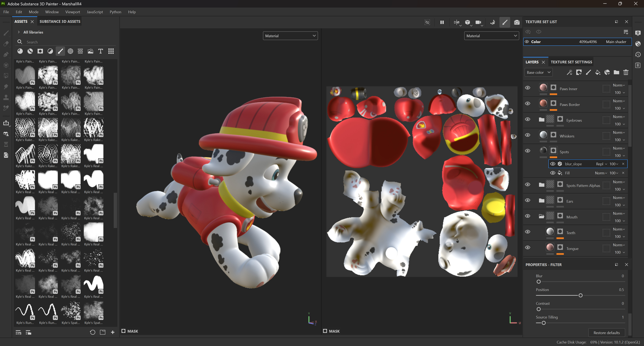Filter assets by Materials sphere icon

20,51
